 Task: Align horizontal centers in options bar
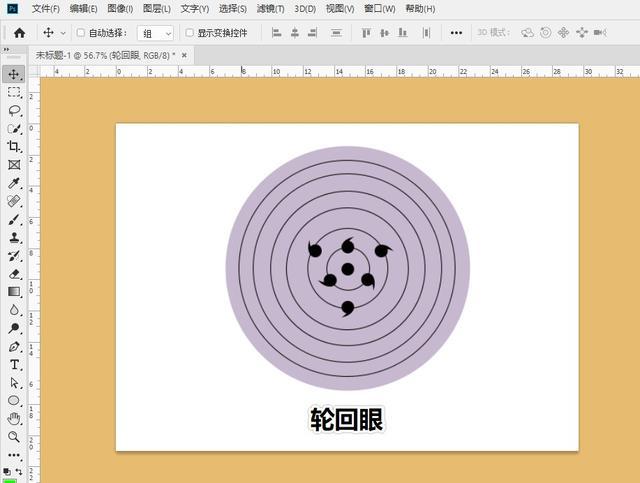pyautogui.click(x=295, y=33)
